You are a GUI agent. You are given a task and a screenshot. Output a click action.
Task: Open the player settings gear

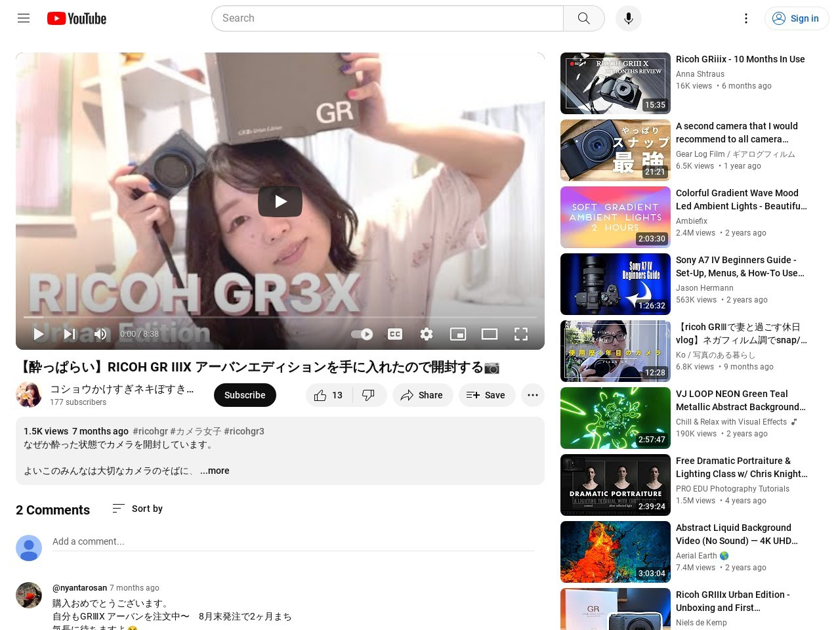point(427,334)
